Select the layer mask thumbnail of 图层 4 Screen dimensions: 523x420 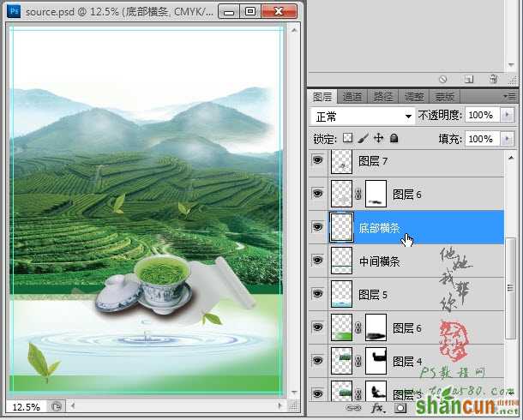[376, 361]
